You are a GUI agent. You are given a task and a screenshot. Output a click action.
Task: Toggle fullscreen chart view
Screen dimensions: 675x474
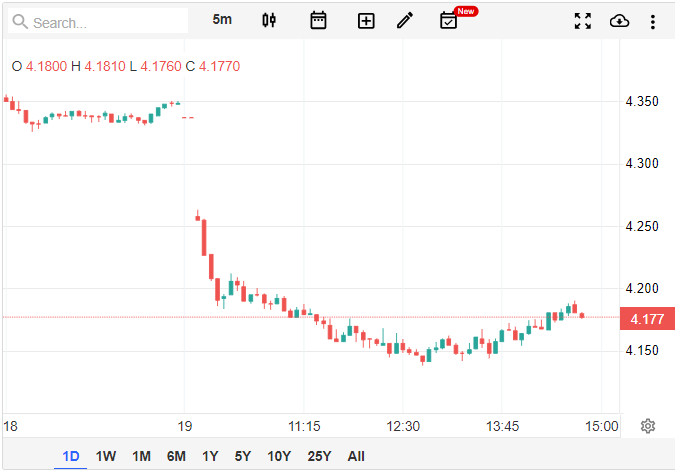tap(583, 20)
